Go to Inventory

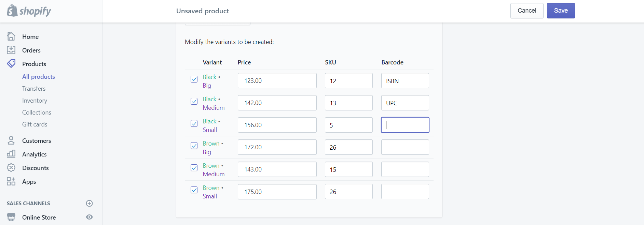coord(35,101)
